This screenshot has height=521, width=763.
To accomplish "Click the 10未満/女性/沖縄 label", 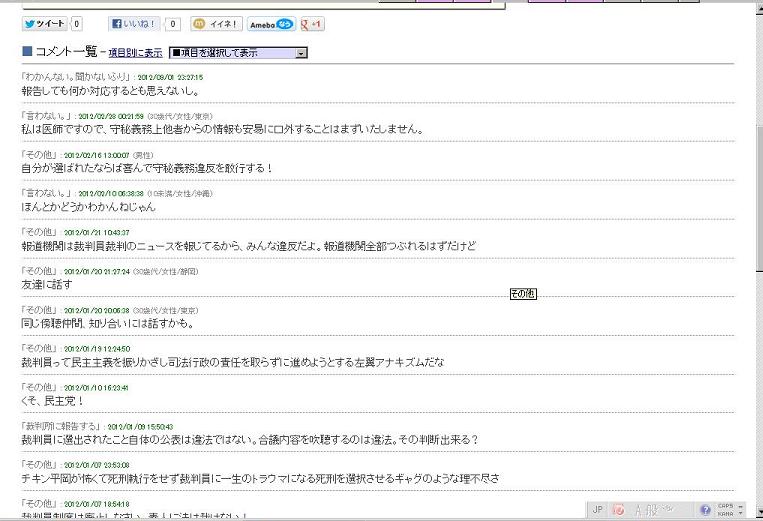I will (180, 194).
